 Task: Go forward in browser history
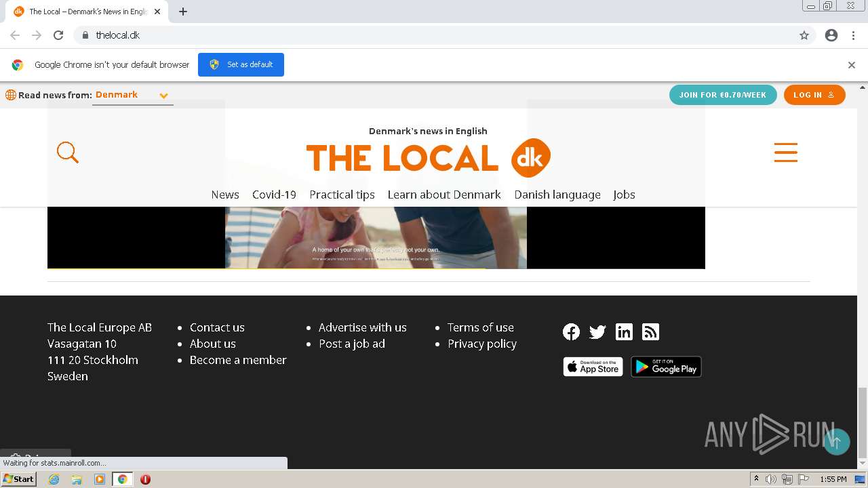(37, 35)
